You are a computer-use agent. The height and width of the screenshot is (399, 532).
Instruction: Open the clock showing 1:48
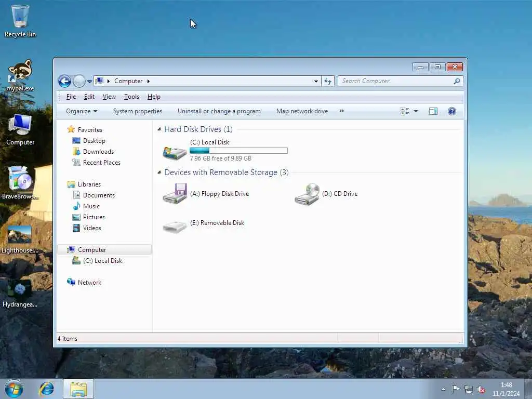coord(506,389)
